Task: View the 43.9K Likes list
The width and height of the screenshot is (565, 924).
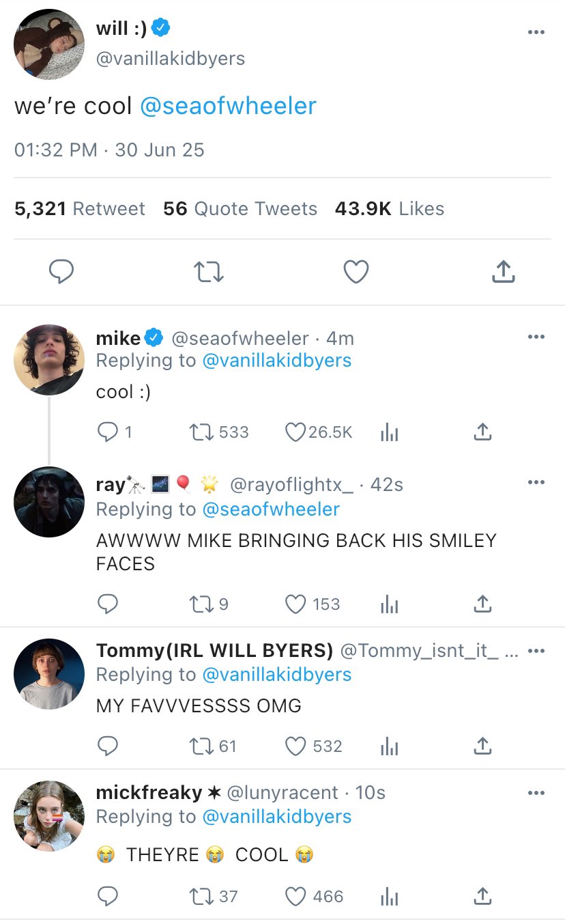Action: 389,209
